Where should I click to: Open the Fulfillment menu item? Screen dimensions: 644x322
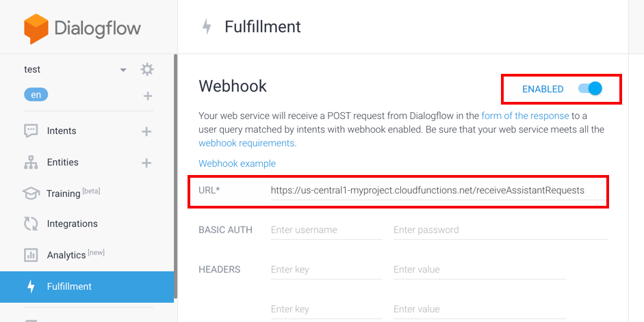pyautogui.click(x=87, y=286)
